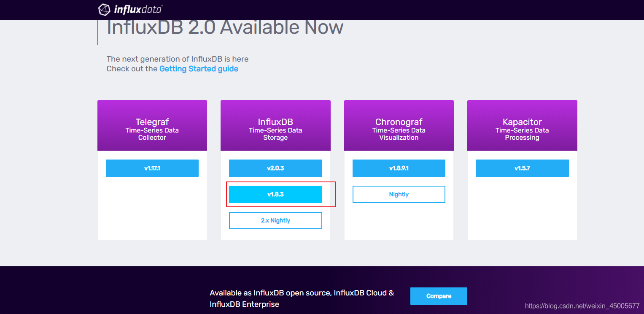Click the Telegraf card title
This screenshot has width=644, height=314.
tap(152, 122)
